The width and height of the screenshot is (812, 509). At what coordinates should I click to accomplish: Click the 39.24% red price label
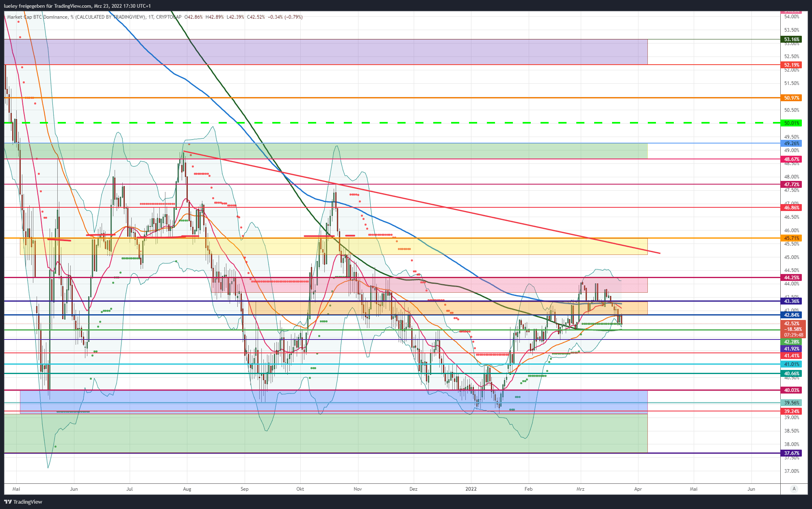tap(791, 411)
